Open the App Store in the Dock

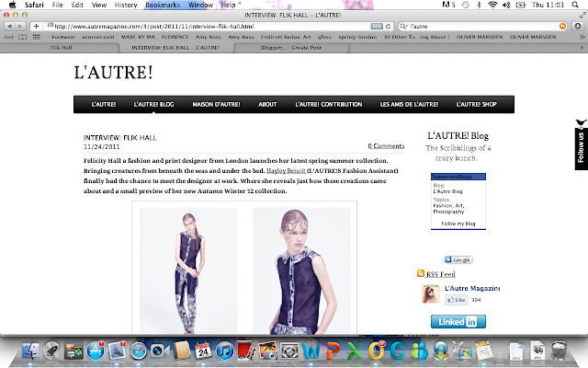96,351
